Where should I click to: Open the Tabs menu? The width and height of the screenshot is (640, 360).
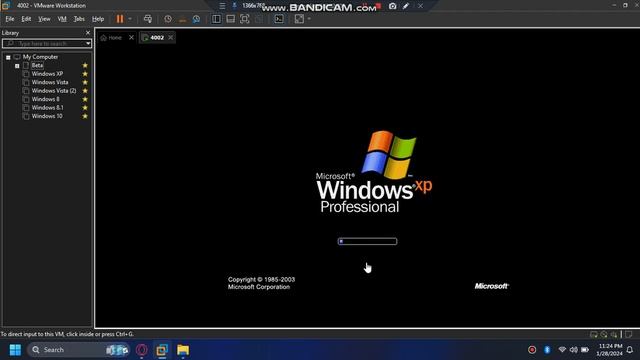pos(79,19)
